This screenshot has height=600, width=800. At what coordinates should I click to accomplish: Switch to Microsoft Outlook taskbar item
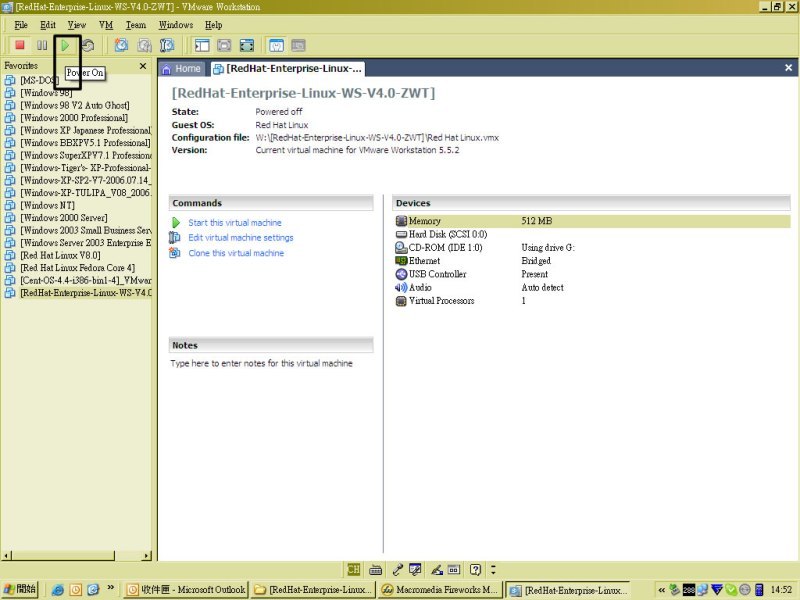[x=186, y=590]
